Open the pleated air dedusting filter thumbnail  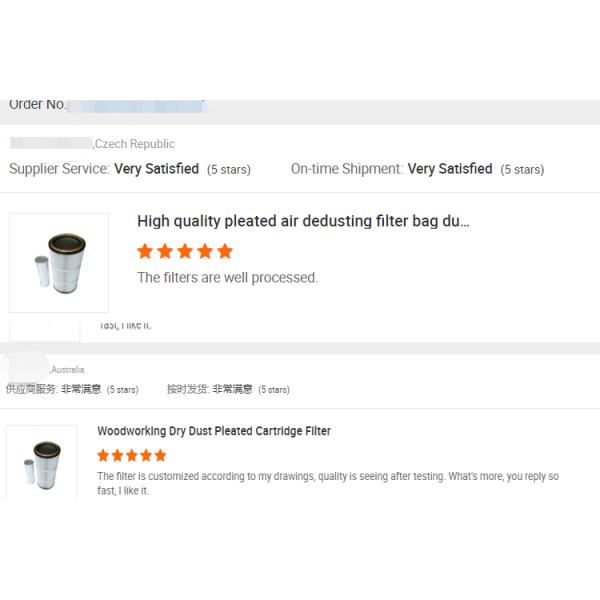(59, 262)
